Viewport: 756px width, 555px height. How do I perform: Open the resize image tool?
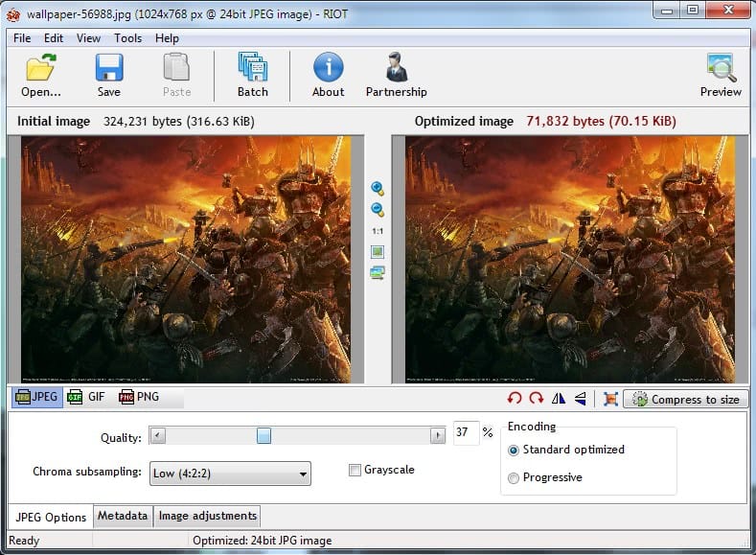[x=611, y=399]
